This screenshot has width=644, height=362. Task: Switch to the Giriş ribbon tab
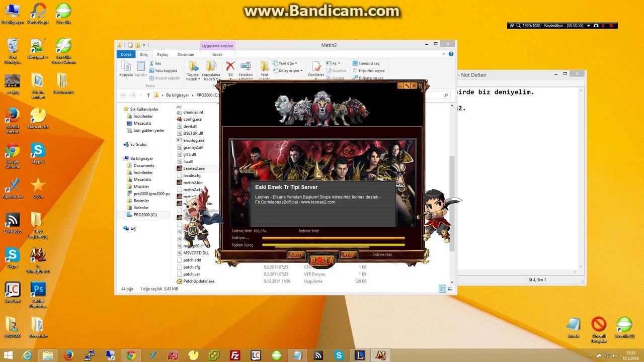pyautogui.click(x=143, y=54)
